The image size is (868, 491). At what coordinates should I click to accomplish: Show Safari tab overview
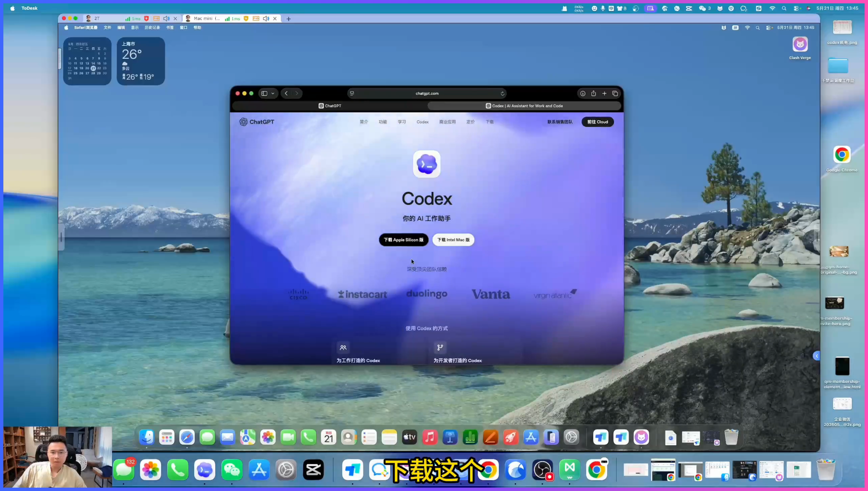pos(615,94)
